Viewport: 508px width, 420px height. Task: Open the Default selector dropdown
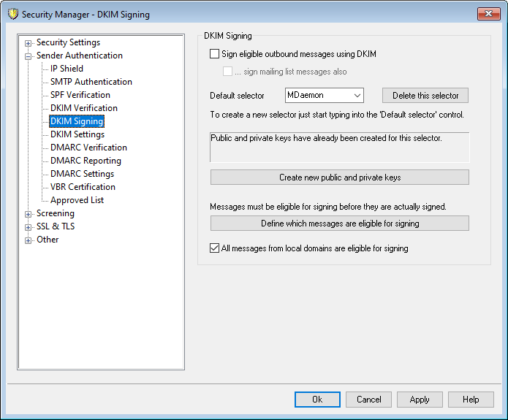click(x=357, y=96)
